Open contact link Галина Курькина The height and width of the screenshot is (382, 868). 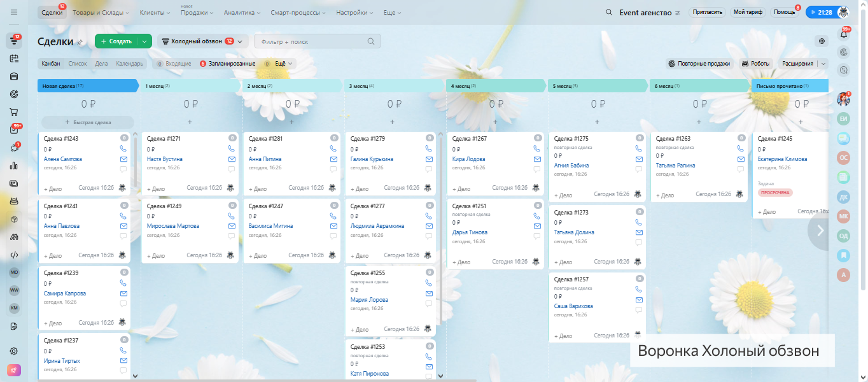[x=372, y=159]
